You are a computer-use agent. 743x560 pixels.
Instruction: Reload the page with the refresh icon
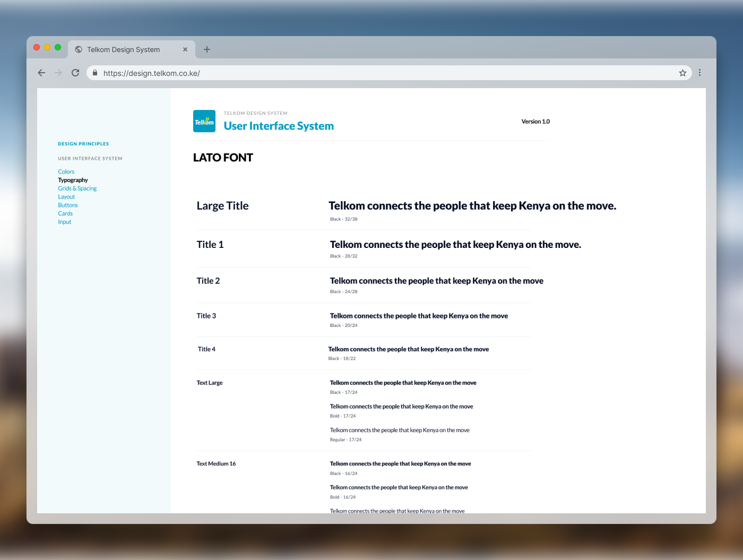tap(75, 73)
